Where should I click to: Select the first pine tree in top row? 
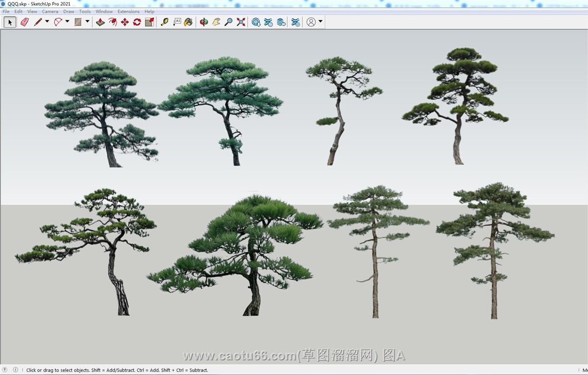pyautogui.click(x=102, y=114)
